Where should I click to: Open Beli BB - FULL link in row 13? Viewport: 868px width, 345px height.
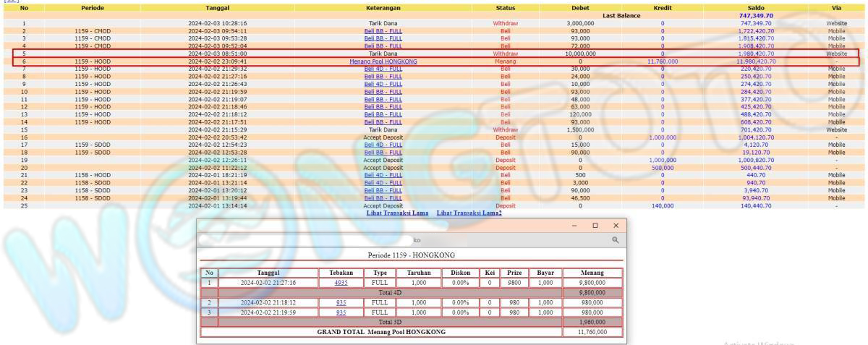[x=383, y=114]
